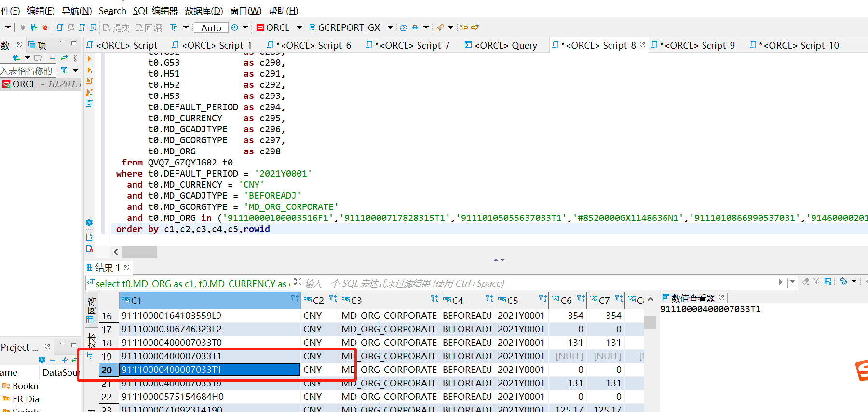Click the Project panel settings gear icon
This screenshot has width=868, height=412.
coord(42,360)
